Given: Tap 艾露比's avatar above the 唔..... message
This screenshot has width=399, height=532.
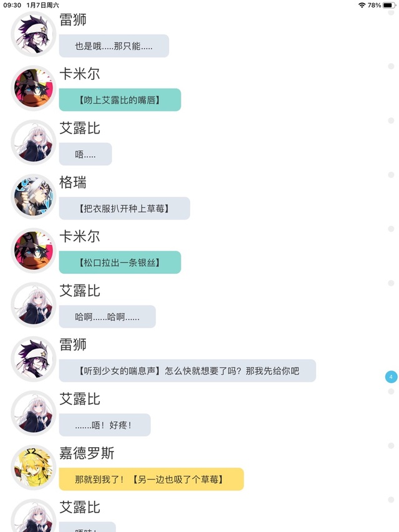Looking at the screenshot, I should click(x=33, y=142).
